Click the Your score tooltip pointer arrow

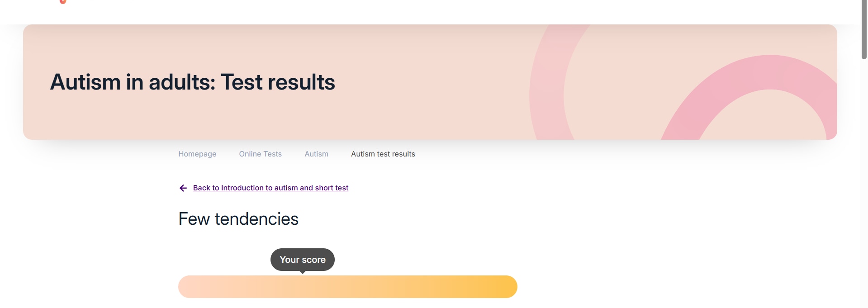(303, 272)
